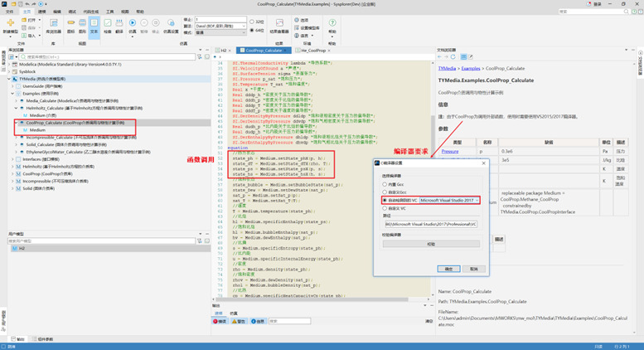Viewport: 644px width, 350px height.
Task: Go back in the document browser
Action: tap(440, 56)
